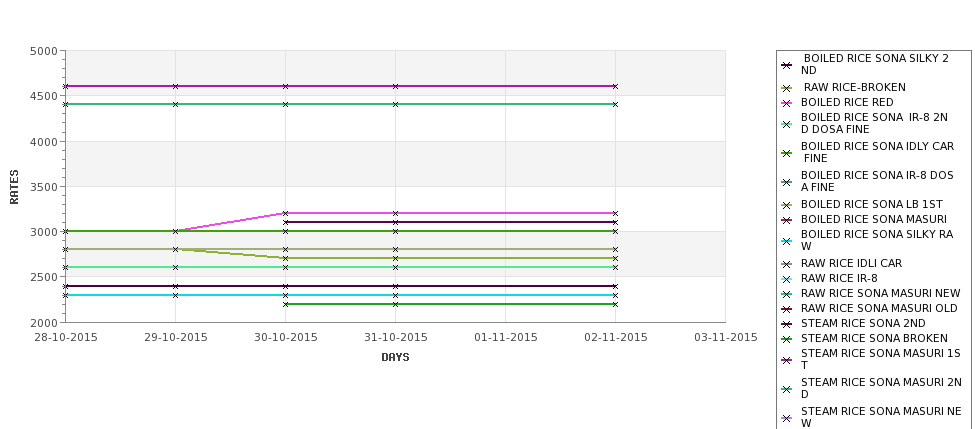Click the 29-10-2015 x-axis date label
Viewport: 975px width, 429px height.
175,338
